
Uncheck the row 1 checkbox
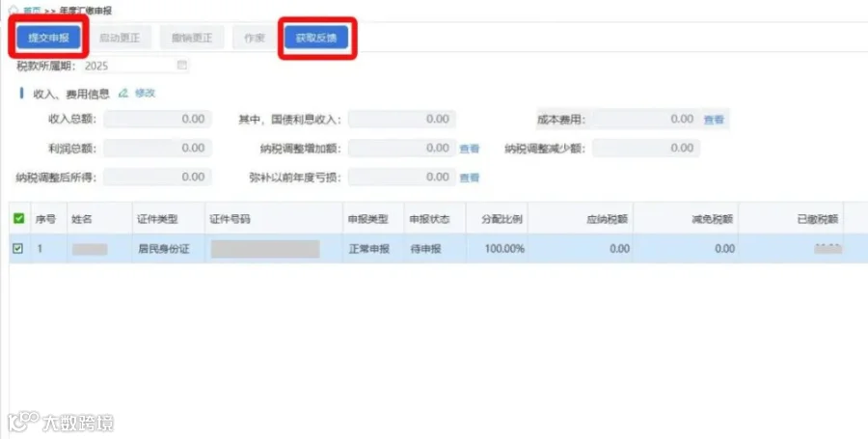(x=18, y=249)
